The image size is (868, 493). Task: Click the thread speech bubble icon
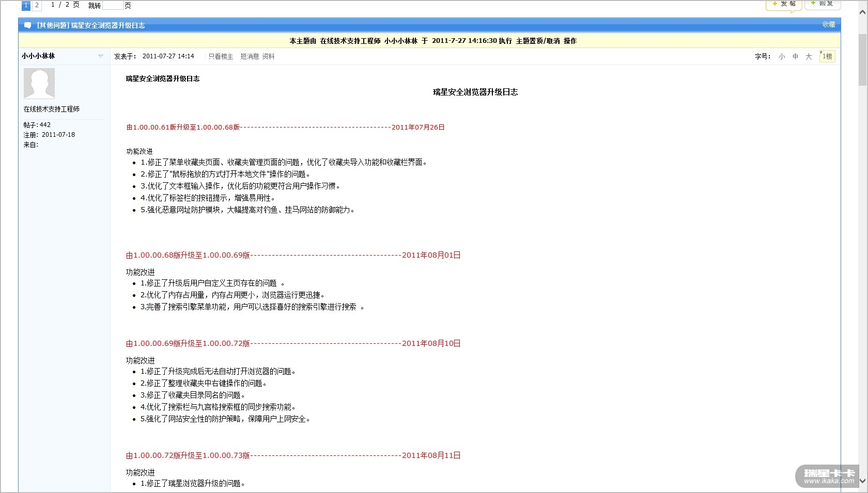point(27,25)
